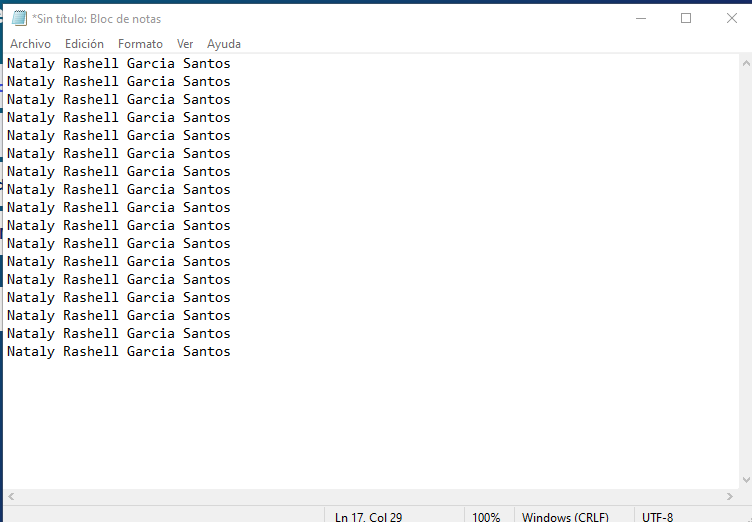This screenshot has height=522, width=752.
Task: Click the word Nataly on last line
Action: (x=31, y=351)
